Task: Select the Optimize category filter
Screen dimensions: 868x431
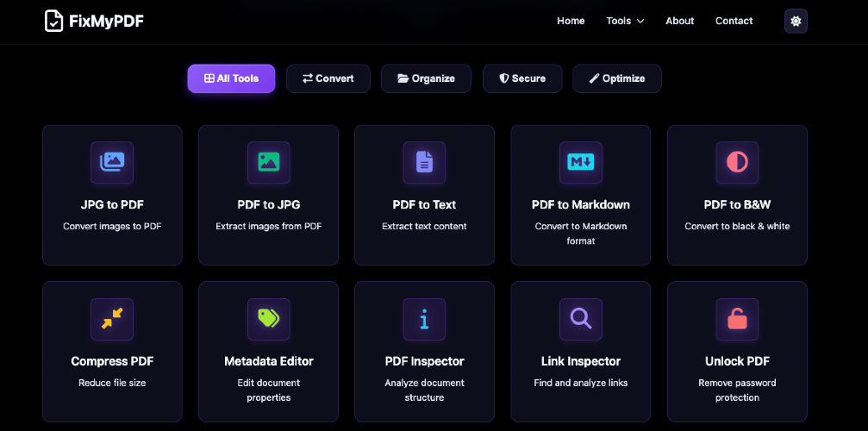Action: tap(616, 78)
